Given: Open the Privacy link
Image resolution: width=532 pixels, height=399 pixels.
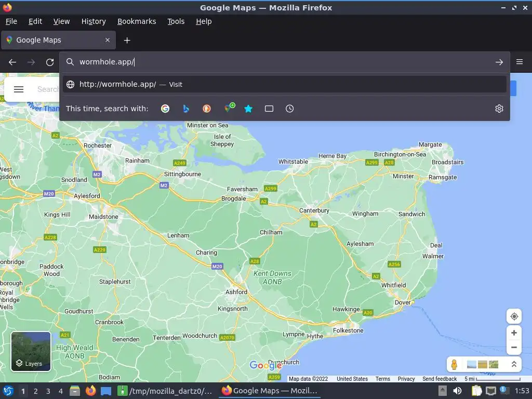Looking at the screenshot, I should [x=406, y=379].
